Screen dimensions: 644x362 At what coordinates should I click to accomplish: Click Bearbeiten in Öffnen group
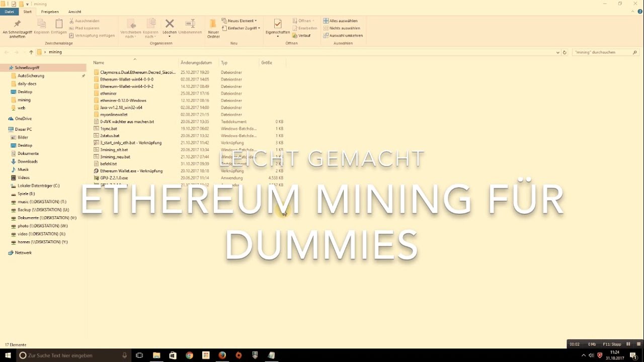tap(305, 28)
